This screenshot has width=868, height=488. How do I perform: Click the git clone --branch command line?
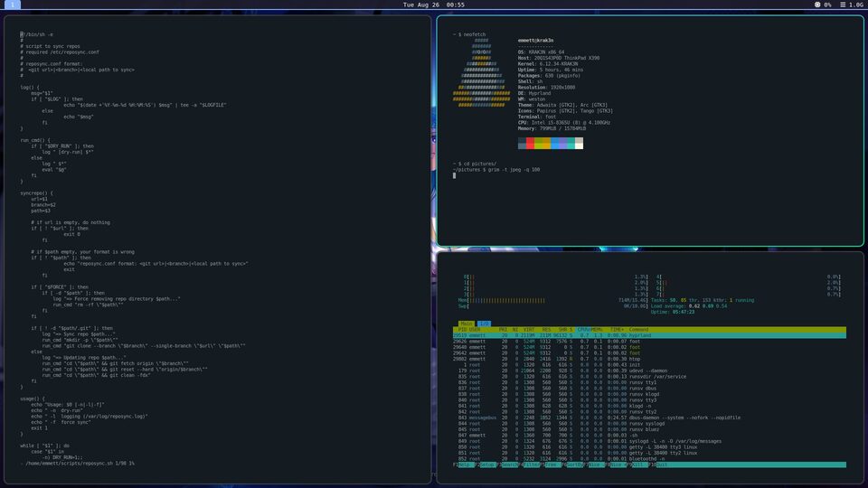click(144, 346)
